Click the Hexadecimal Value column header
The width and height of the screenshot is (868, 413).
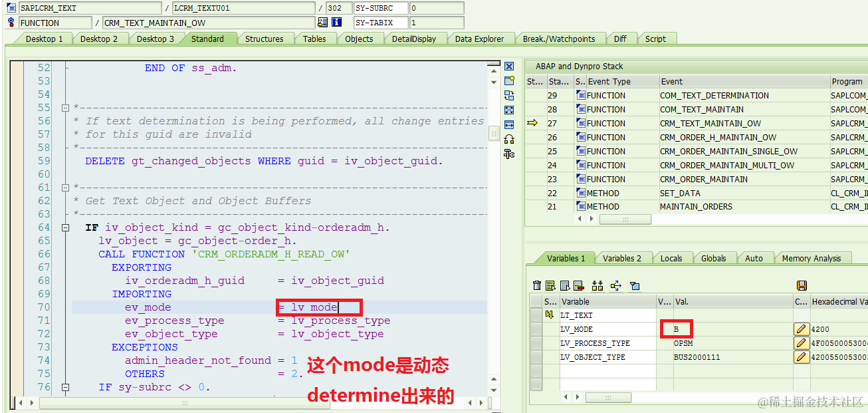(x=839, y=301)
